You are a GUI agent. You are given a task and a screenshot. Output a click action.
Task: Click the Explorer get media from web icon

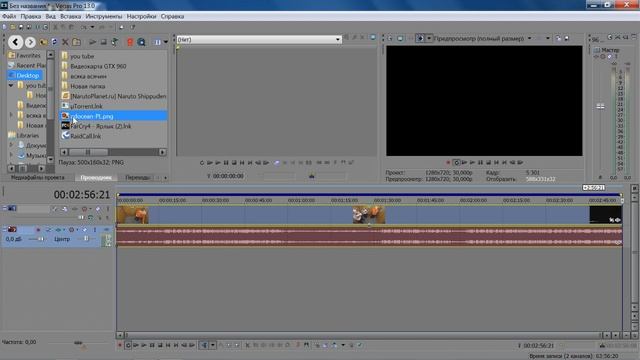141,42
